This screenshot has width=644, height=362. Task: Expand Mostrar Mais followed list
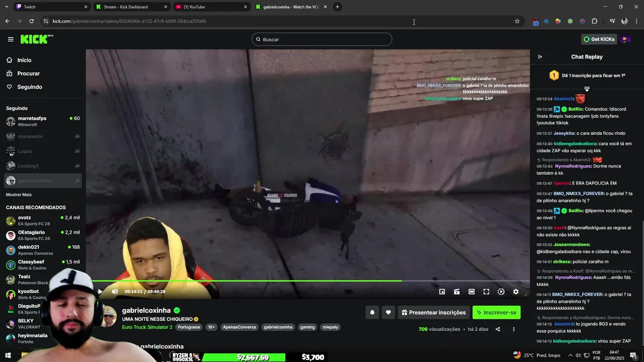19,195
